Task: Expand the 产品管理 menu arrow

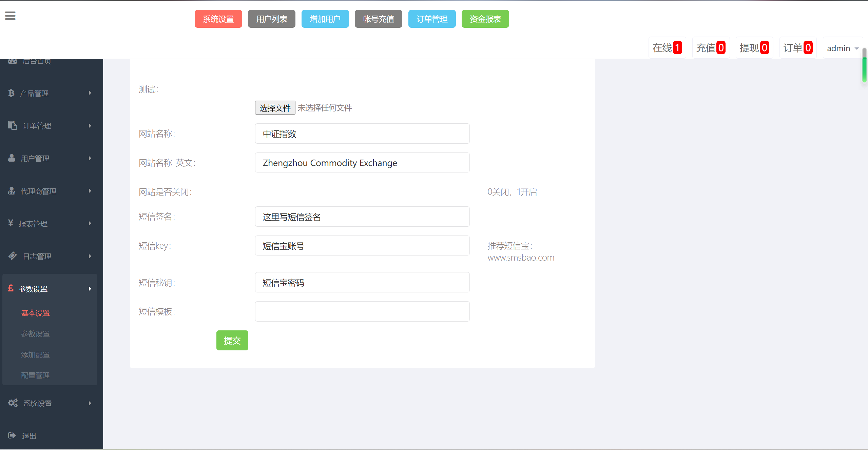Action: click(x=90, y=93)
